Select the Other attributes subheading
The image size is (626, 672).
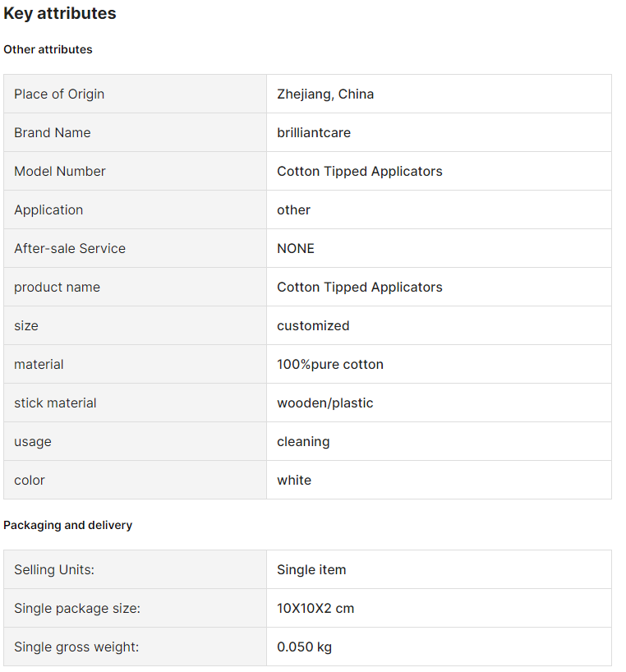(x=48, y=49)
